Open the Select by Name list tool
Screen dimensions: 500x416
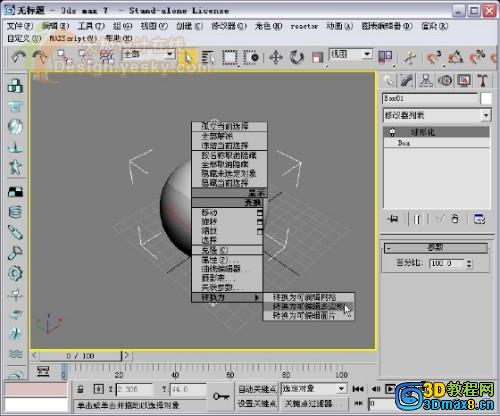tap(209, 57)
